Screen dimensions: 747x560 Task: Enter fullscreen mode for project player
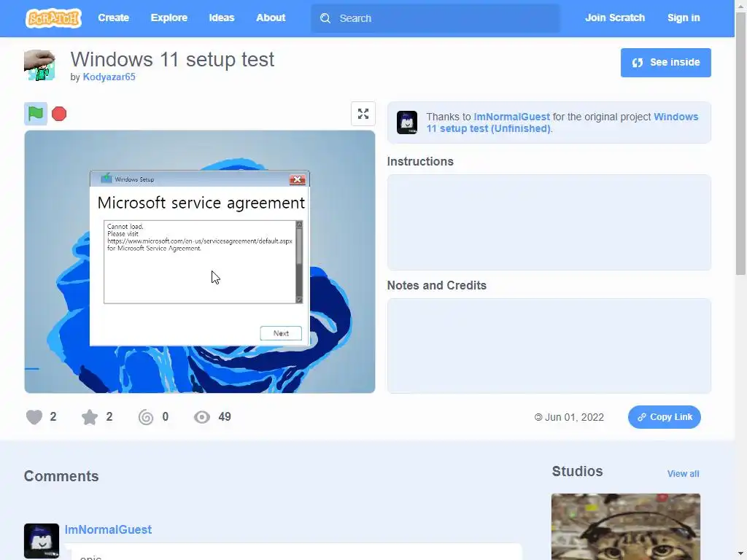(x=363, y=114)
